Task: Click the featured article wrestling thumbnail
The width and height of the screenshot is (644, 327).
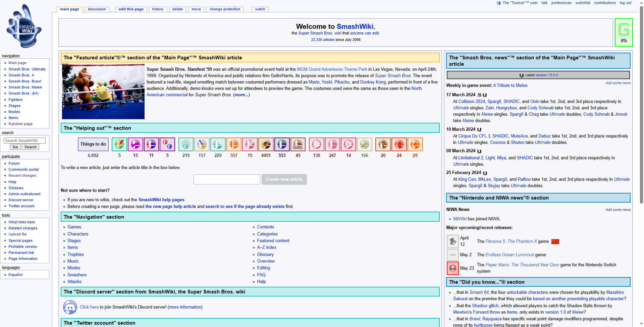Action: coord(103,92)
